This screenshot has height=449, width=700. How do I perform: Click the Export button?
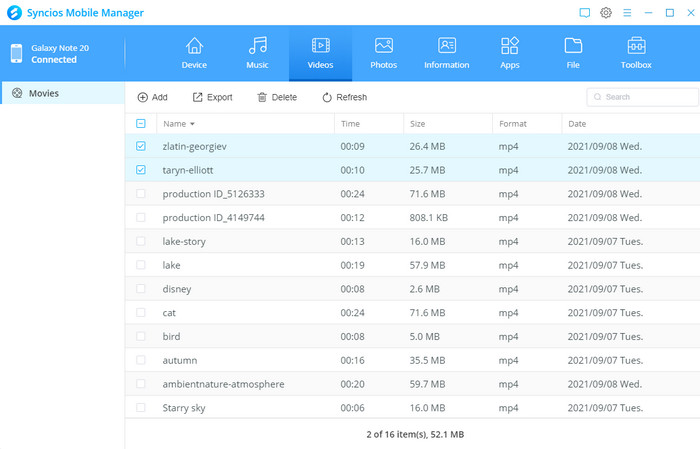point(212,97)
